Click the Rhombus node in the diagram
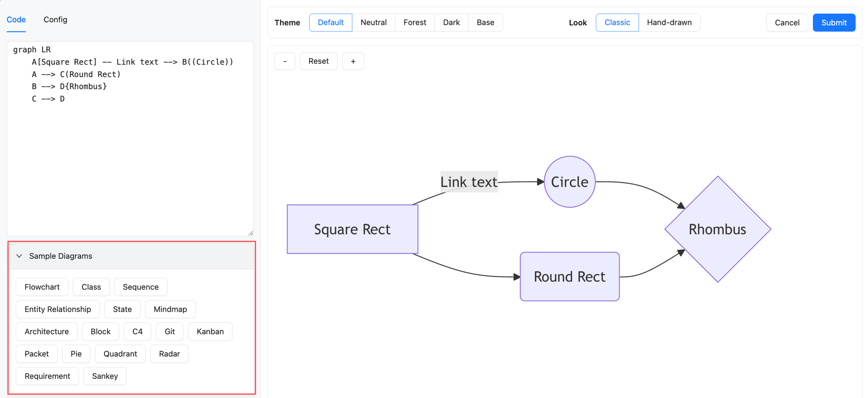 click(x=717, y=229)
